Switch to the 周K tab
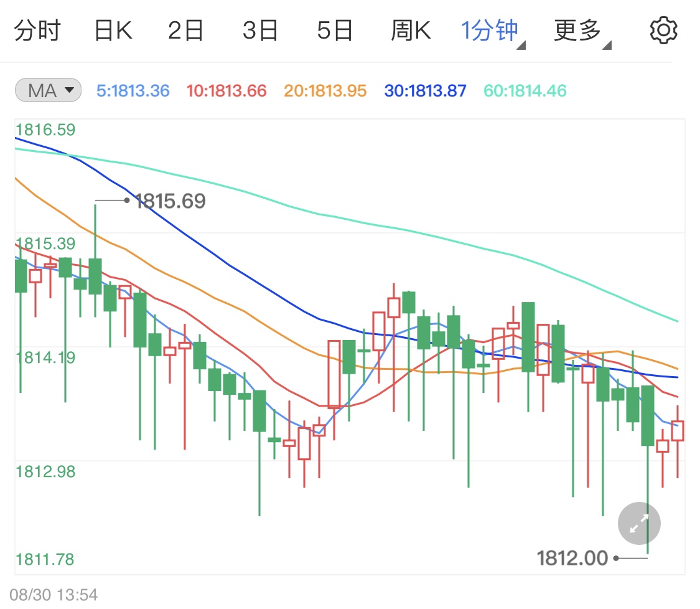Screen dimensions: 700x609 pos(411,31)
